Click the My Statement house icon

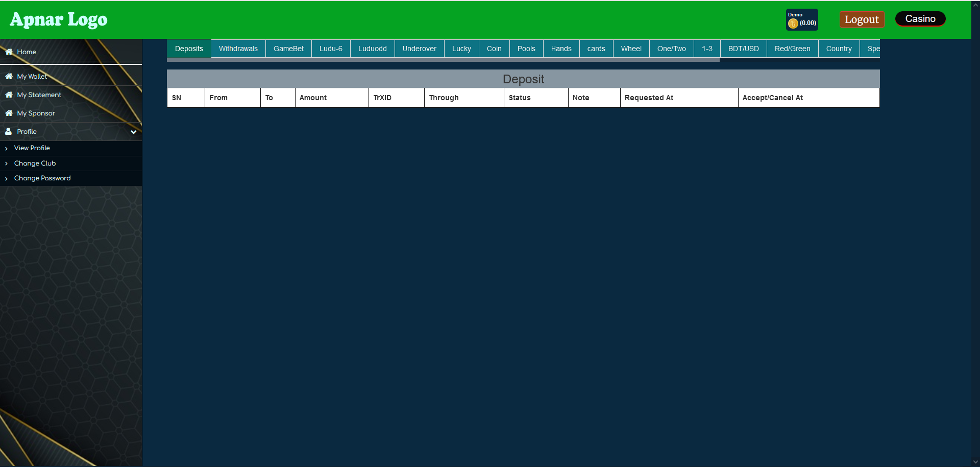[x=9, y=95]
